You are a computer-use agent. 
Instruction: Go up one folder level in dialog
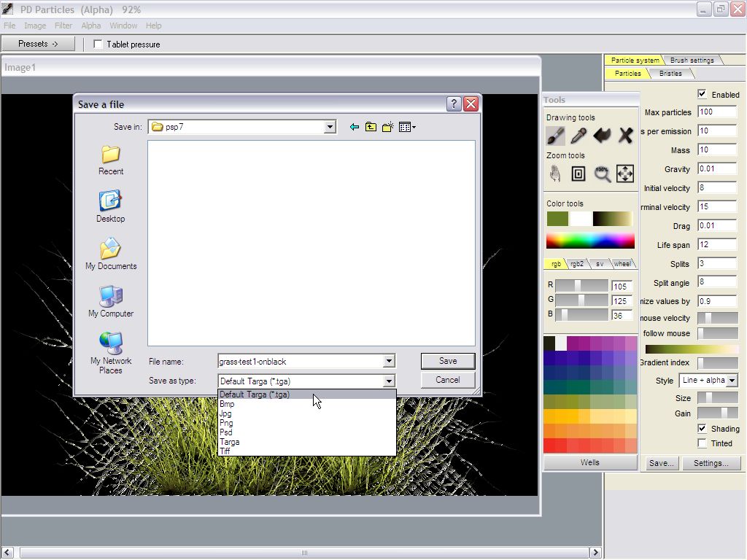point(371,127)
